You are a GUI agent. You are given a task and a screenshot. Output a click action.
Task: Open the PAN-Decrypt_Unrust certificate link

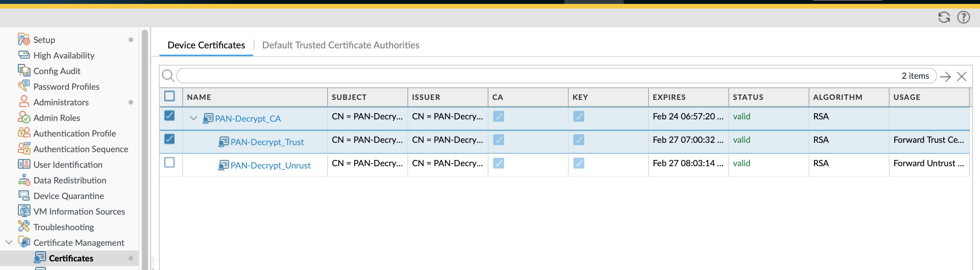[270, 165]
